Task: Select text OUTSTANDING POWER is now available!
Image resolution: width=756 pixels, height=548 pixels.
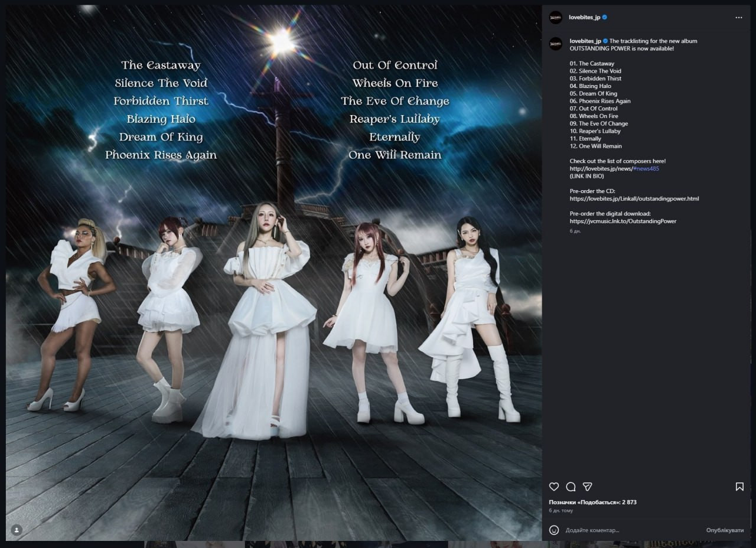Action: 621,48
